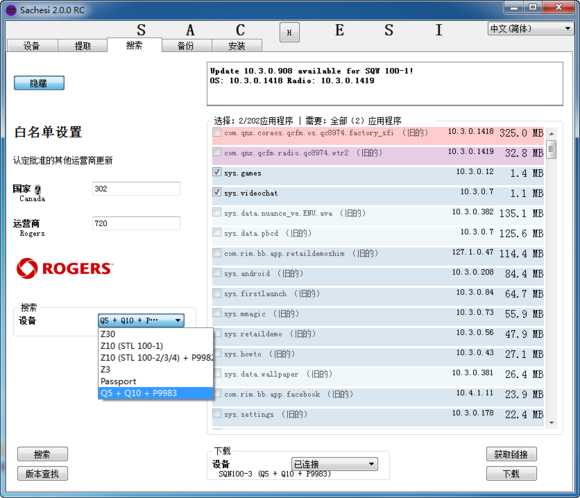Minimize the Sachesi window
580x498 pixels.
tap(514, 7)
